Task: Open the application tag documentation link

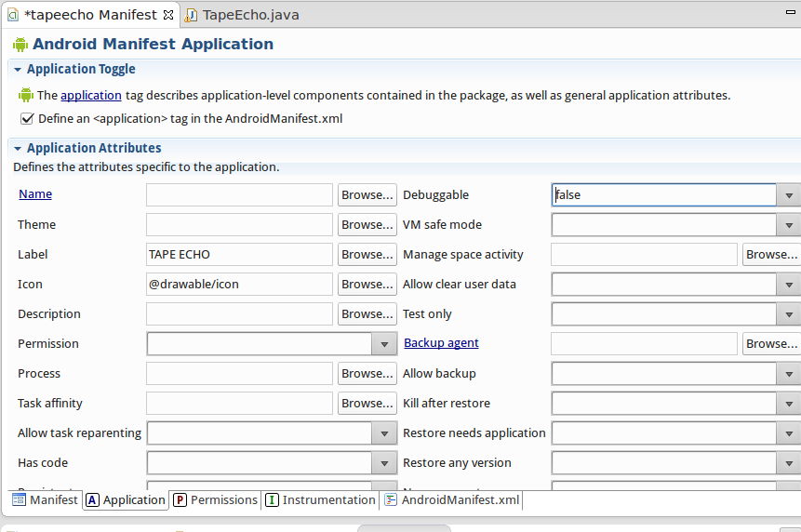Action: click(x=91, y=95)
